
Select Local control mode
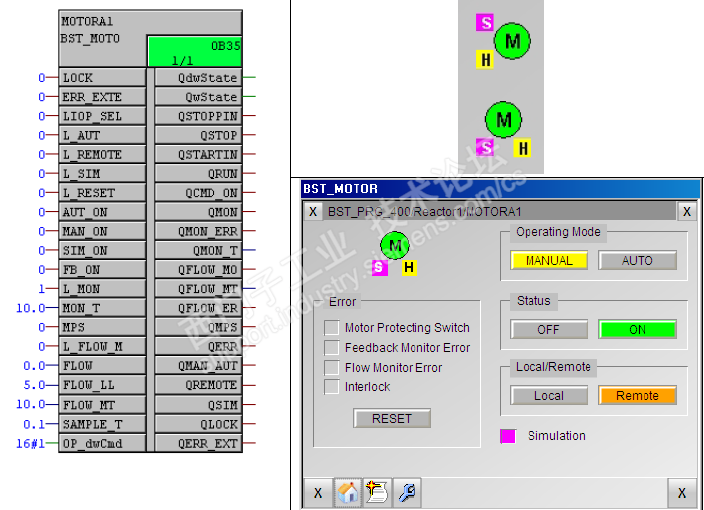tap(549, 395)
